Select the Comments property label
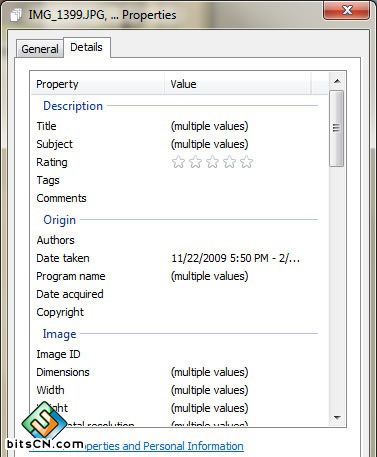Viewport: 377px width, 457px height. [61, 198]
